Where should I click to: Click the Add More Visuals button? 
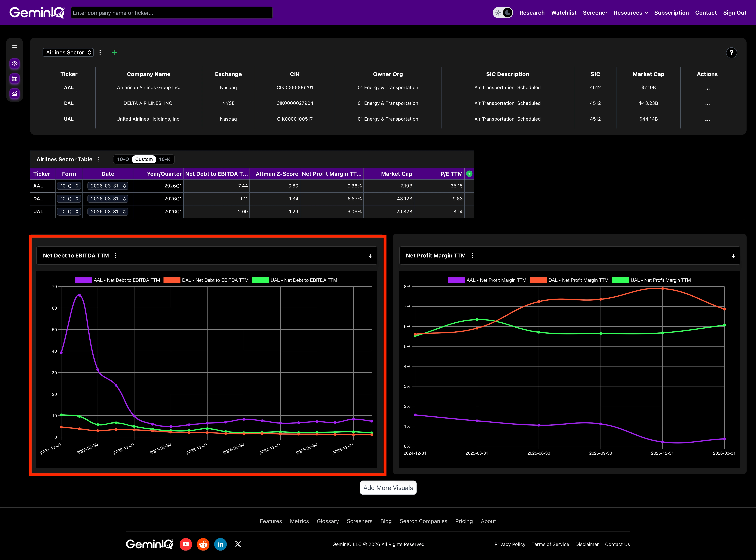[388, 488]
